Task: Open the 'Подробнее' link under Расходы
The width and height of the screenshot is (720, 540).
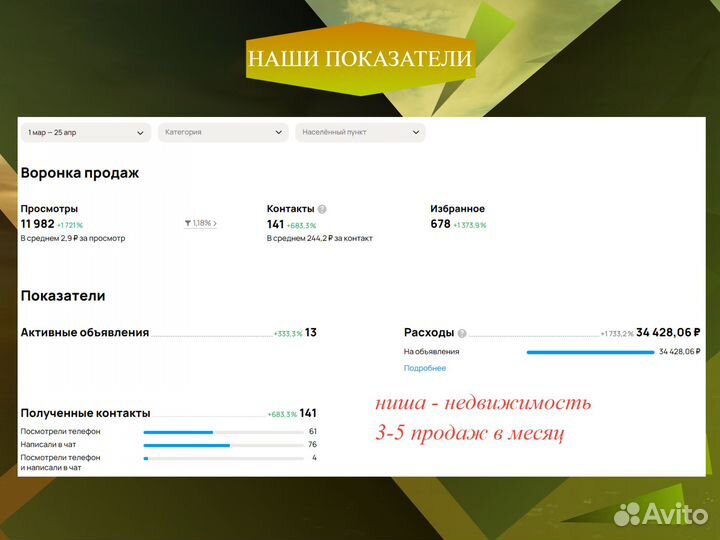Action: click(x=425, y=368)
